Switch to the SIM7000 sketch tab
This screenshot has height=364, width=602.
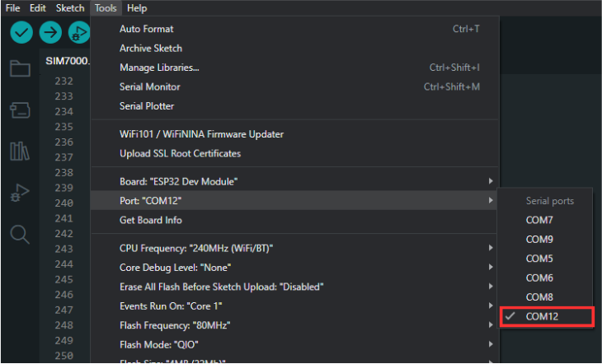click(67, 62)
